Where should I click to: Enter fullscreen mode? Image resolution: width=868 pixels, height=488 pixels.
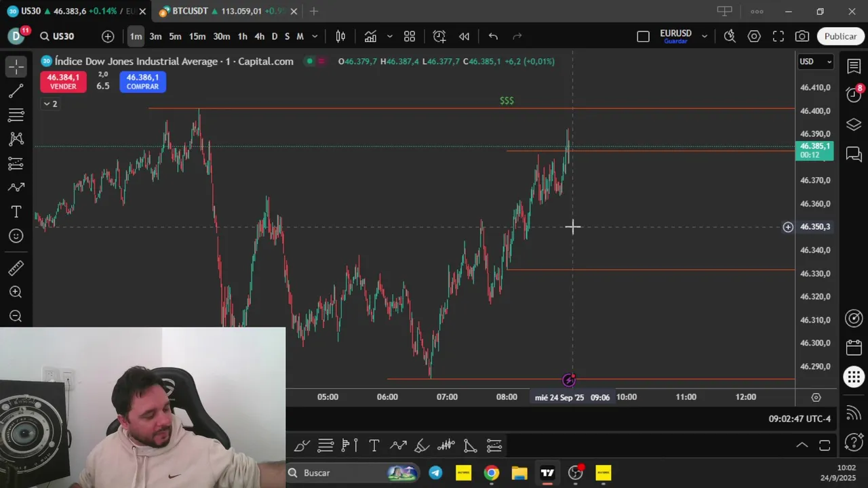[778, 37]
